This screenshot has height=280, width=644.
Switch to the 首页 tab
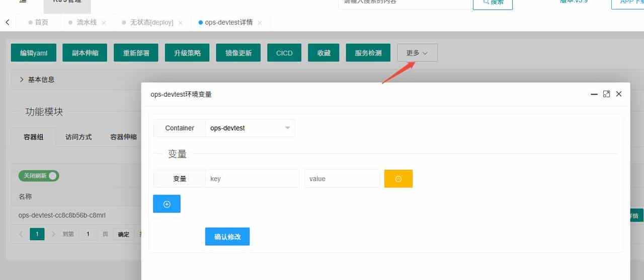coord(38,23)
